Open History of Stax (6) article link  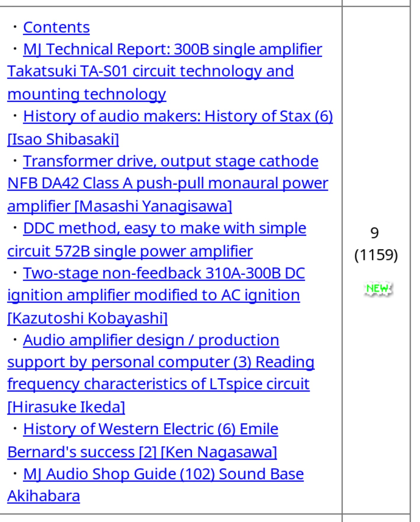click(x=178, y=116)
